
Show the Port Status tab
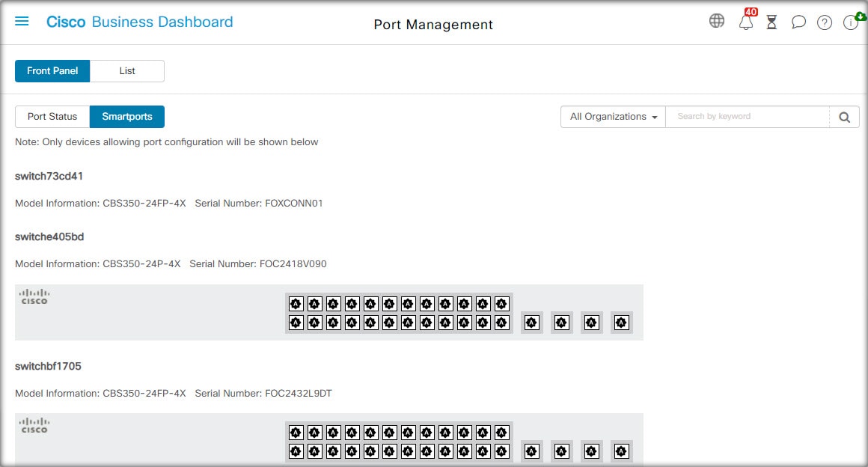click(x=52, y=116)
